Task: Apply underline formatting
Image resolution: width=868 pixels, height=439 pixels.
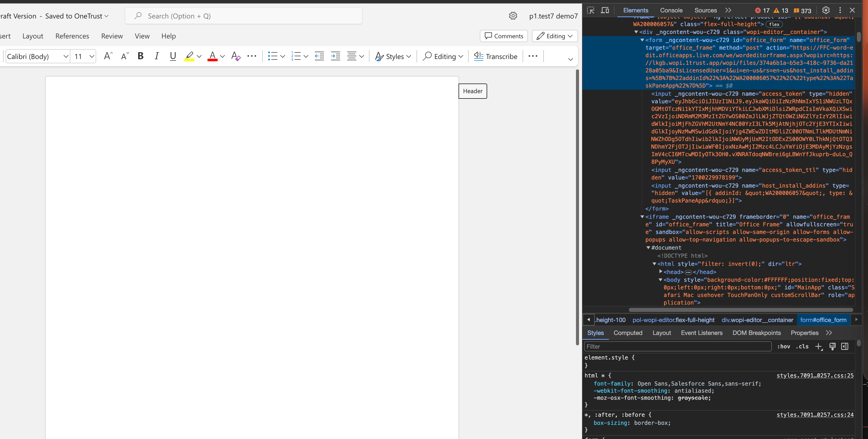Action: (x=173, y=56)
